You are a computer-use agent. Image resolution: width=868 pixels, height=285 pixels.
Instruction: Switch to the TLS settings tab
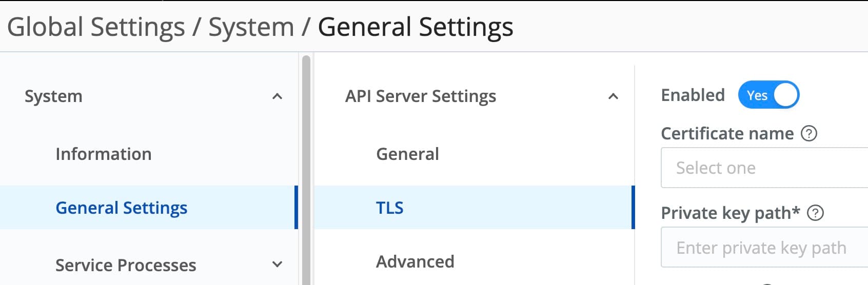390,208
